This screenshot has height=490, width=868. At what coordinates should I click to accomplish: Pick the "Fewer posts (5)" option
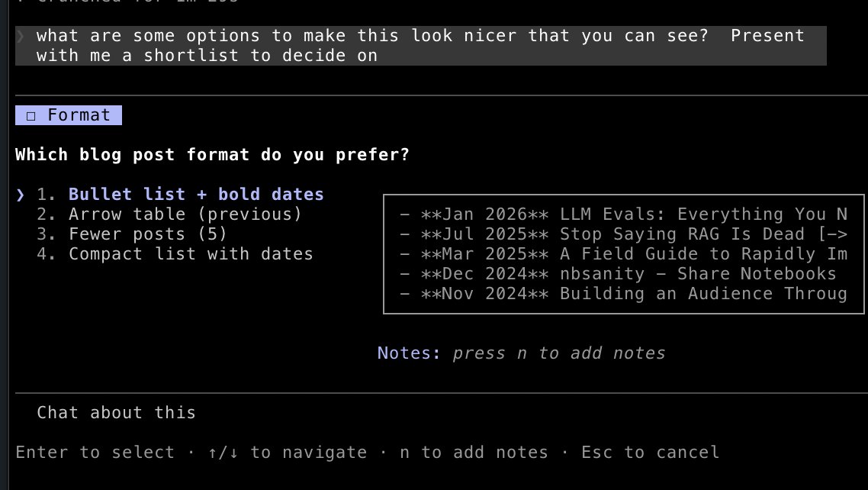[147, 234]
